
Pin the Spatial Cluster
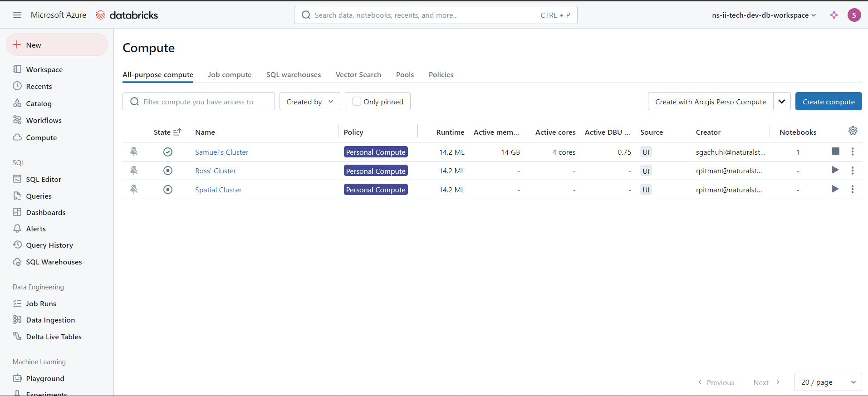click(x=134, y=189)
